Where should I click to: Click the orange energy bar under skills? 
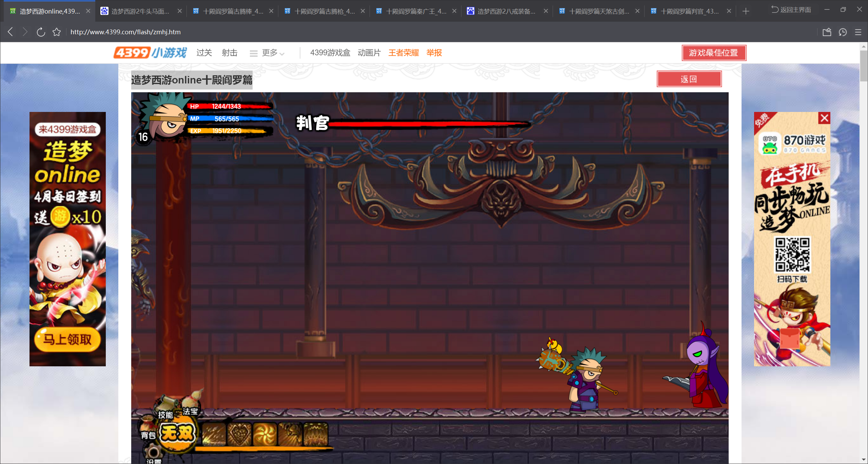[x=264, y=449]
